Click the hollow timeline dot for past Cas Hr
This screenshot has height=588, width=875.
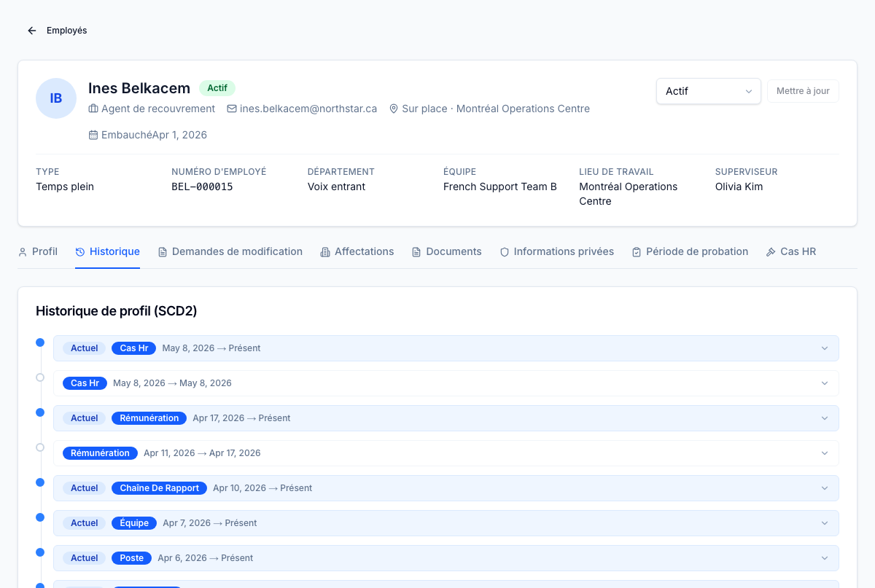[40, 377]
